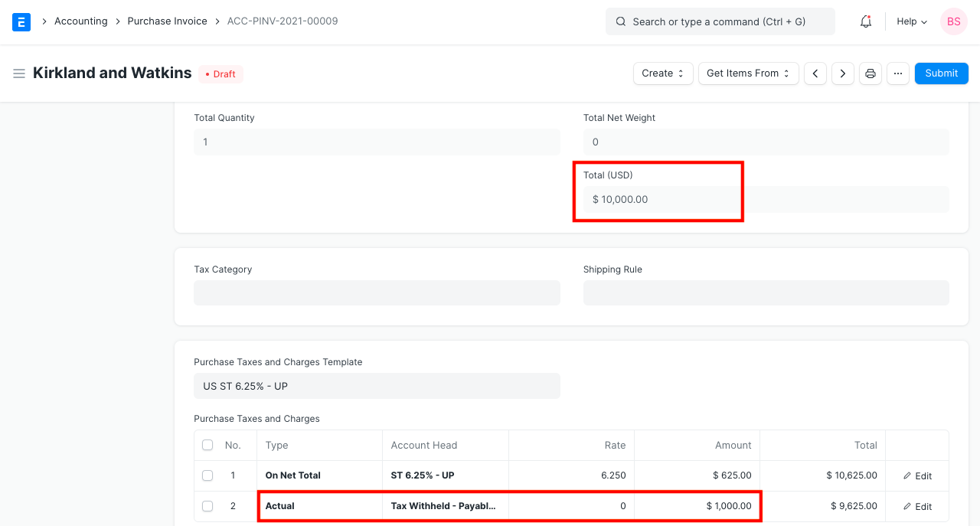Open the Help dropdown

pyautogui.click(x=910, y=21)
